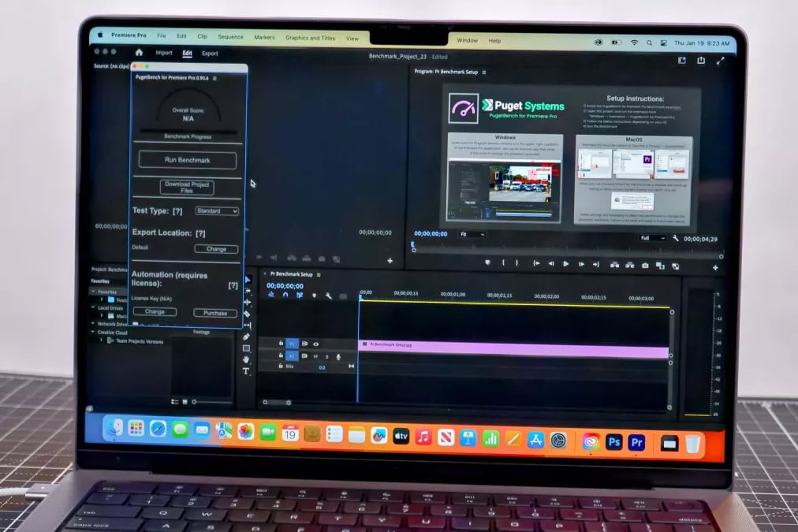Toggle V1 track lock
The image size is (798, 532).
point(281,344)
